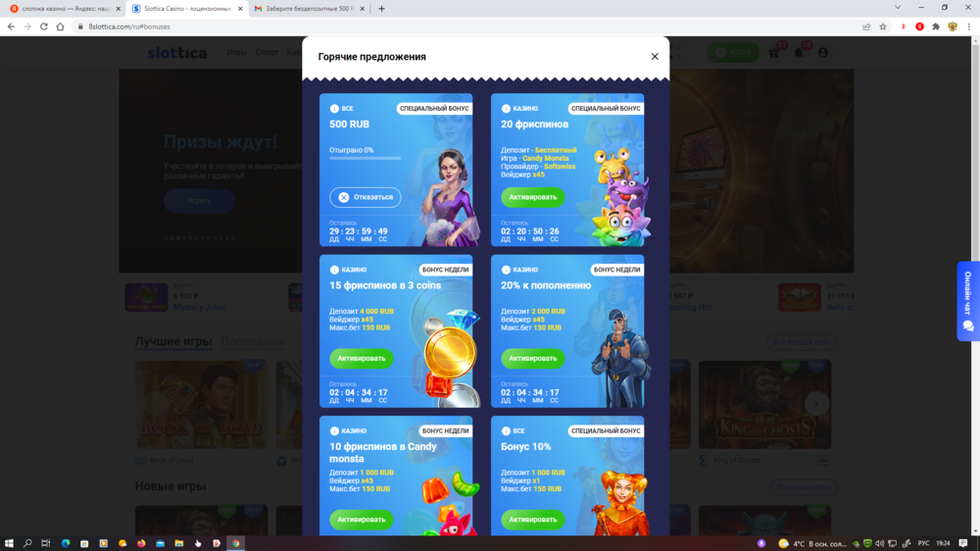Activate the 15 фриспинов в 3 coins bonus
This screenshot has height=551, width=980.
pyautogui.click(x=361, y=358)
